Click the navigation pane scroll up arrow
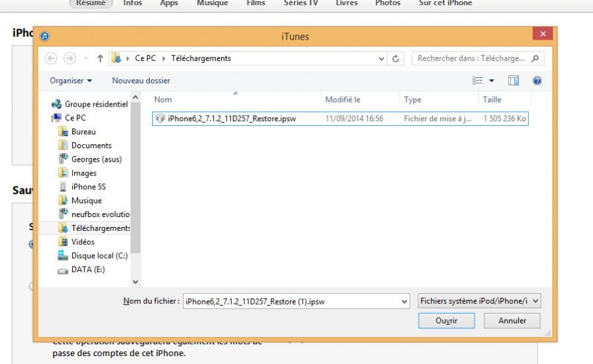Viewport: 593px width, 364px height. click(136, 98)
